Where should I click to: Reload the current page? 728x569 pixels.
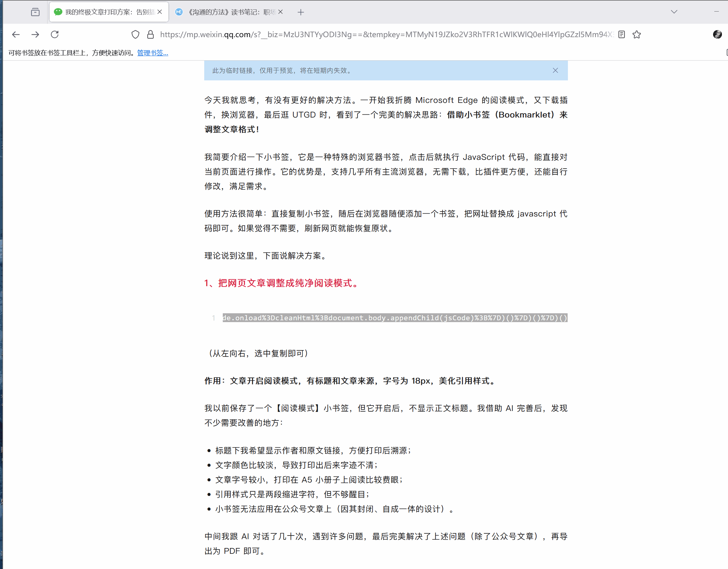pos(55,34)
